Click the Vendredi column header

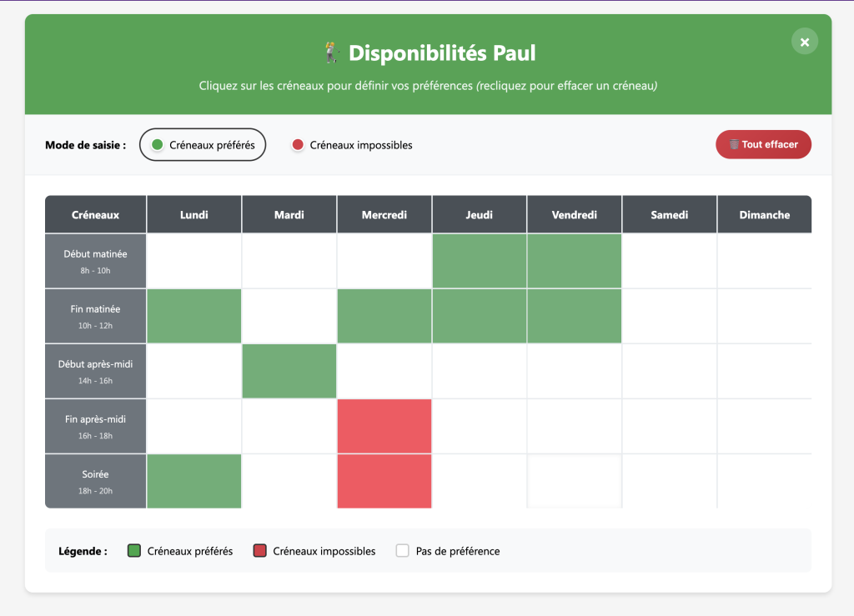(575, 215)
